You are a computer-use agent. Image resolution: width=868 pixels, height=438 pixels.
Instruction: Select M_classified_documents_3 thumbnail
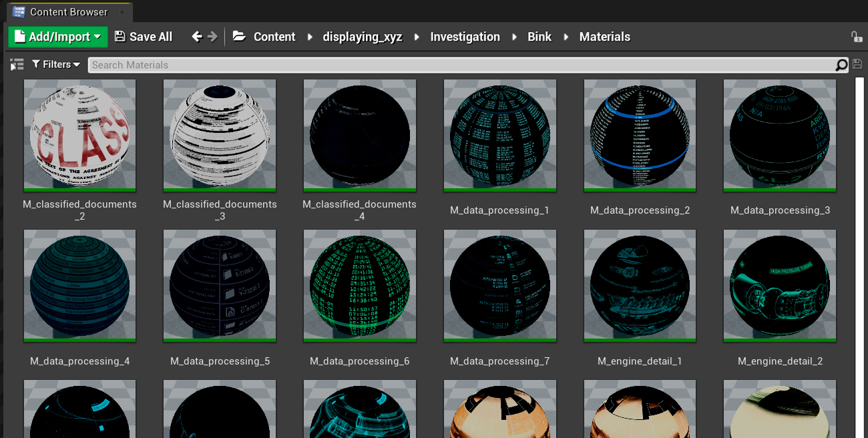[x=220, y=135]
